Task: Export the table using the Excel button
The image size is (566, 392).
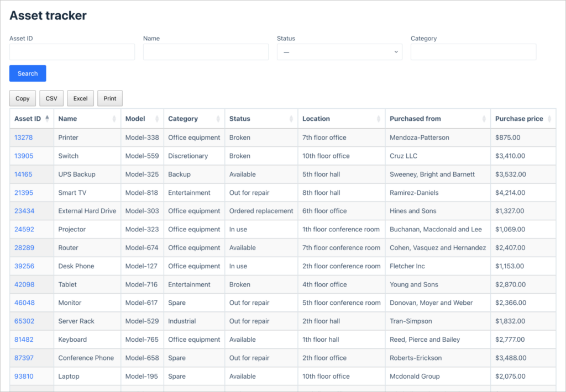Action: point(80,98)
